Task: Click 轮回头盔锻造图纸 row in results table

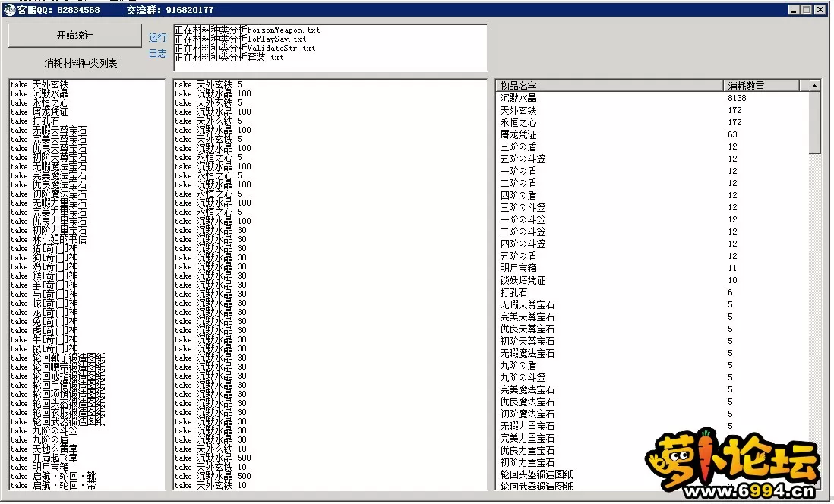Action: point(652,474)
